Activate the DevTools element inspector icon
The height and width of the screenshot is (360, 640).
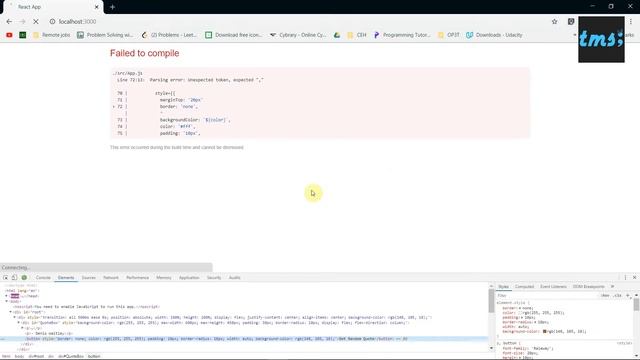click(6, 278)
